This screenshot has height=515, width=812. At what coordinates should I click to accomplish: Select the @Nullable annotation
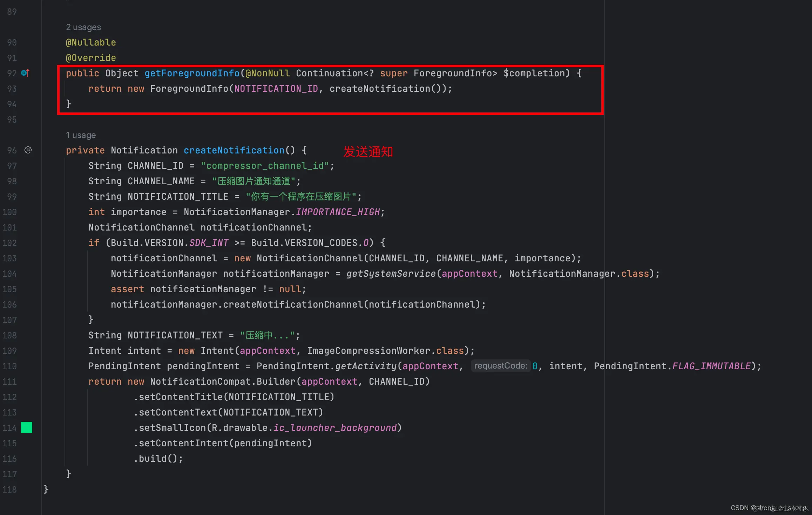(91, 42)
